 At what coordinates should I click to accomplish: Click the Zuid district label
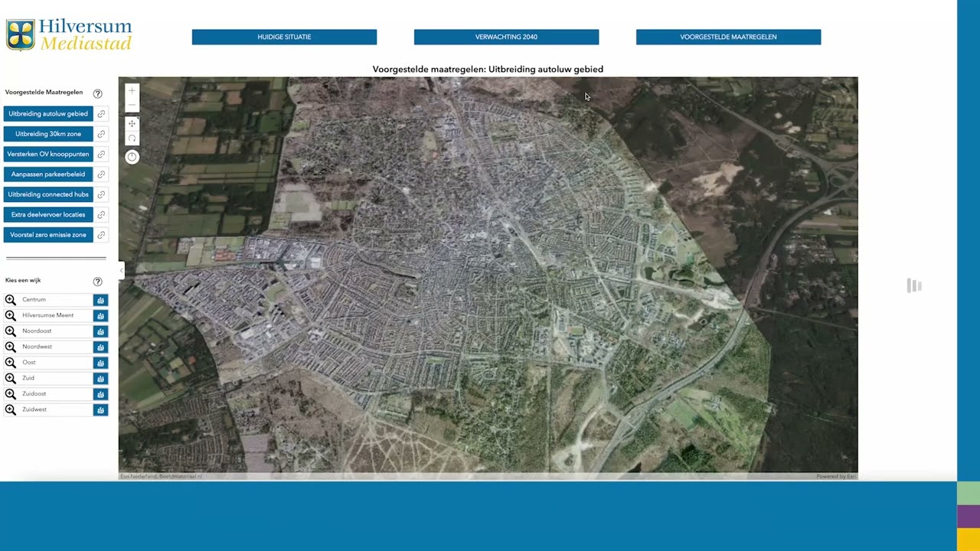(x=28, y=378)
